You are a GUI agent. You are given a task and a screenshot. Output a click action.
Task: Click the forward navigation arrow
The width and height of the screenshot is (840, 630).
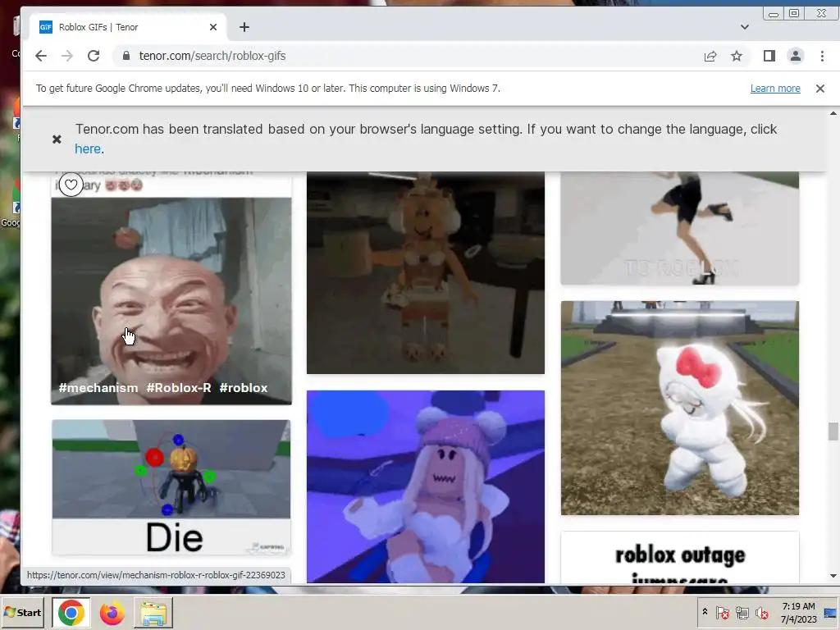[x=67, y=56]
